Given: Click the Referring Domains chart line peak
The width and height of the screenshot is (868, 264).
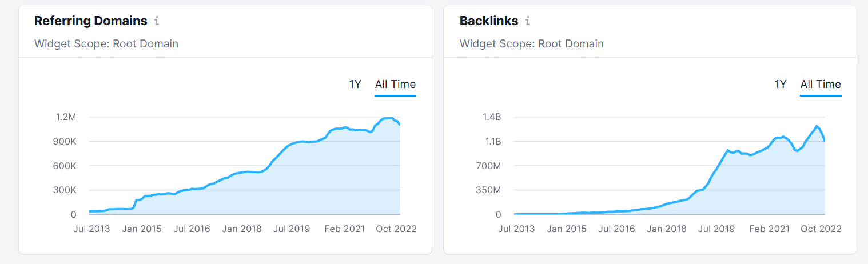Looking at the screenshot, I should click(391, 118).
